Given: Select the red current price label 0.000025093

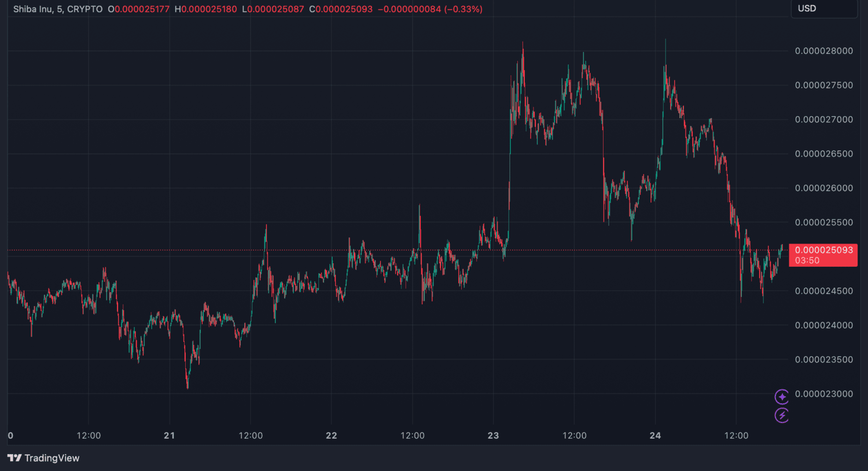Looking at the screenshot, I should point(823,251).
